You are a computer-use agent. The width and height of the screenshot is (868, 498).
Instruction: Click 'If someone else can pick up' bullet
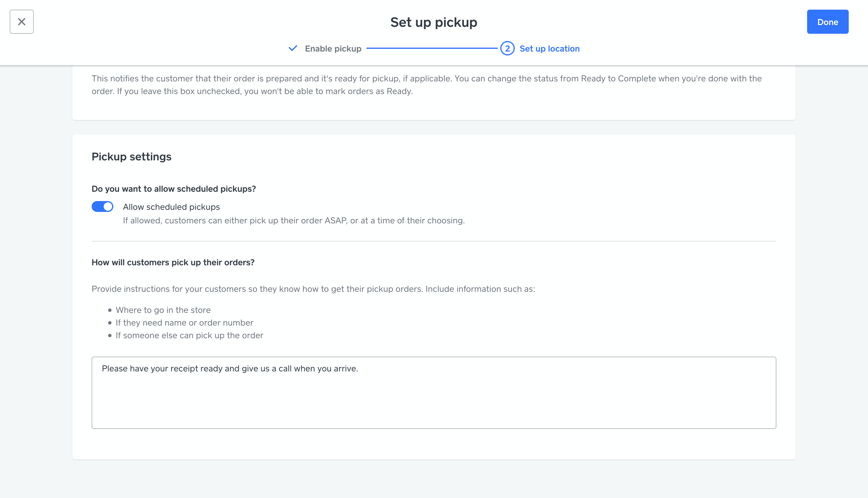coord(189,335)
